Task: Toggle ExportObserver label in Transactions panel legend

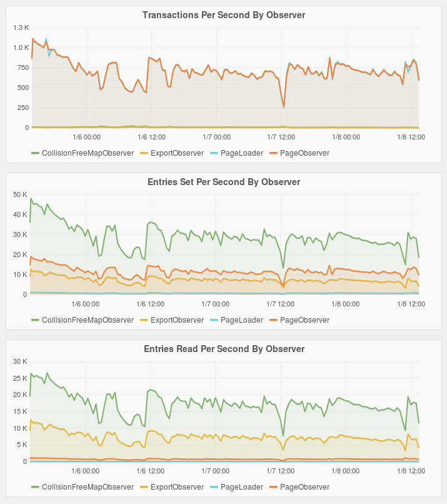Action: [177, 153]
